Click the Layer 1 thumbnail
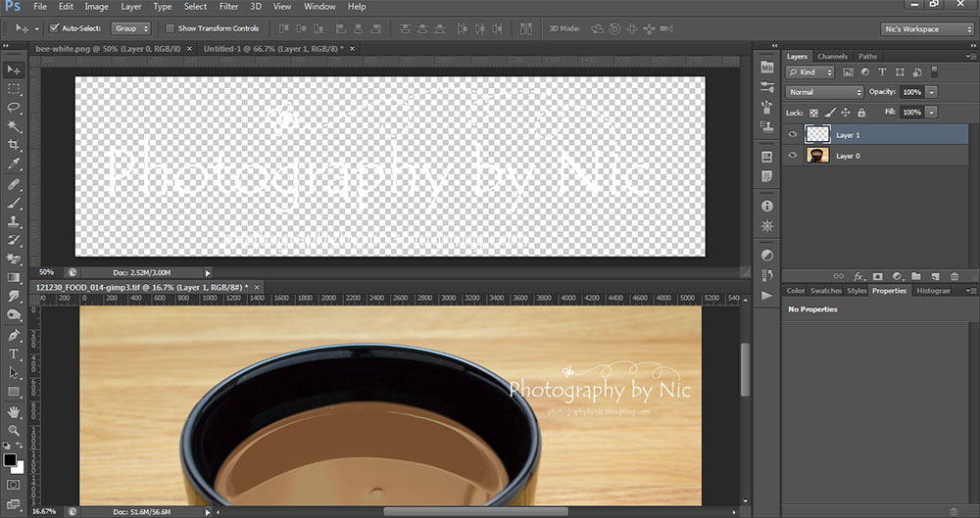Viewport: 980px width, 518px height. tap(818, 135)
